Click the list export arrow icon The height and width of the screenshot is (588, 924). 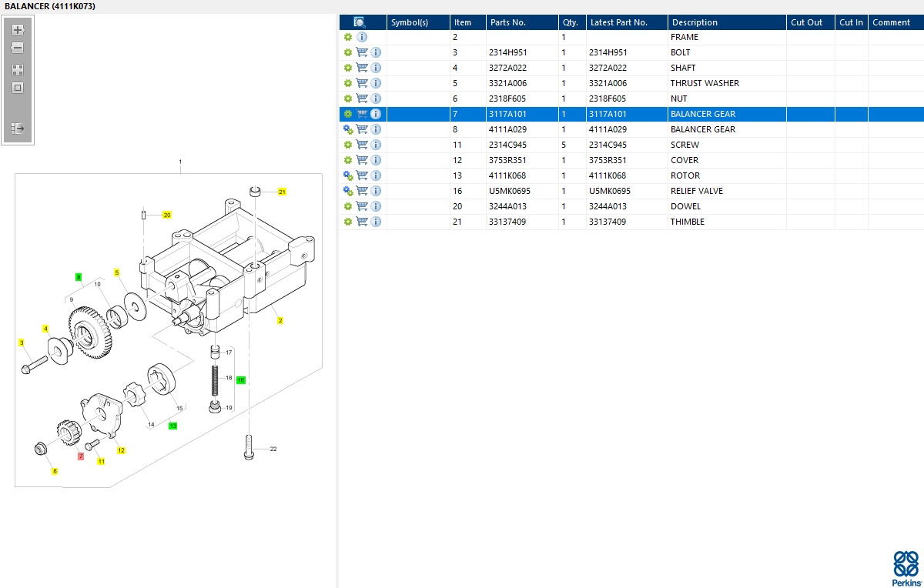[18, 128]
